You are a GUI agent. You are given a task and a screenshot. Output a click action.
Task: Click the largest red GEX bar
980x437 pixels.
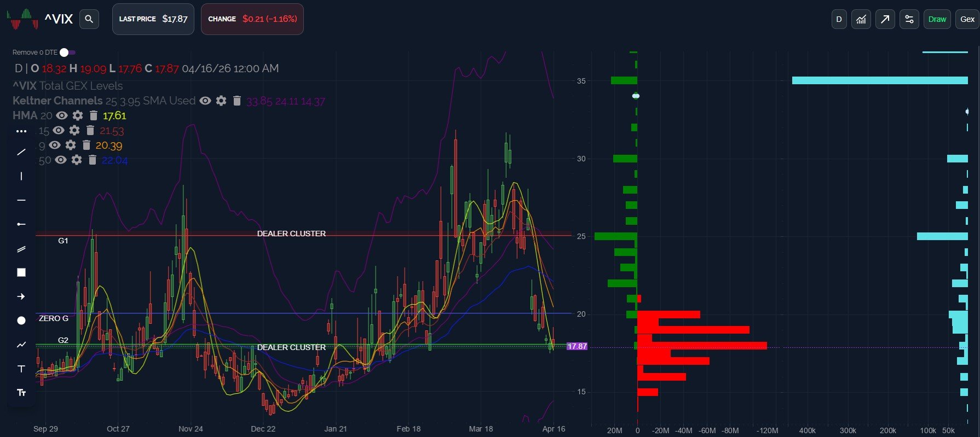click(702, 346)
